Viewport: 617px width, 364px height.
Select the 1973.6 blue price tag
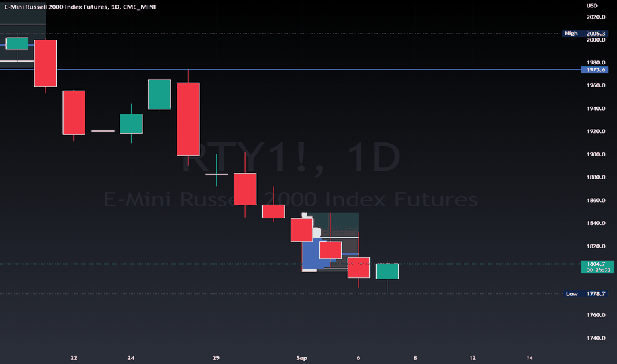(x=595, y=70)
